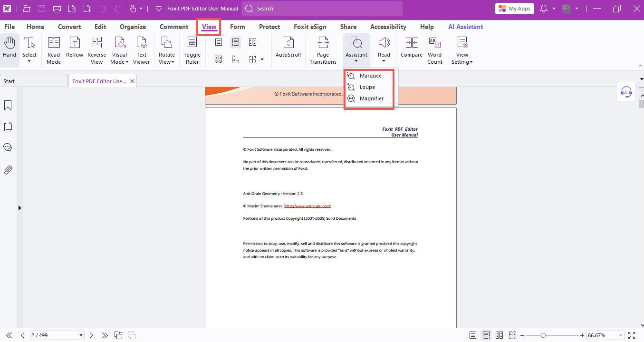
Task: Go to the next page
Action: pos(92,335)
